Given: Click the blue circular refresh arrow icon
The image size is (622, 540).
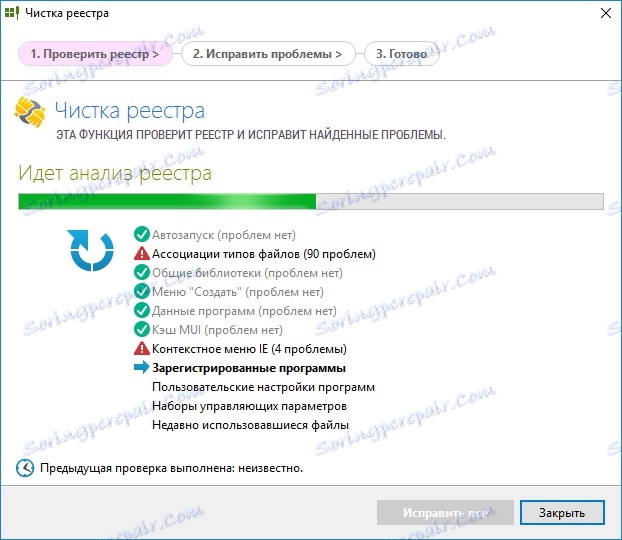Looking at the screenshot, I should 90,250.
